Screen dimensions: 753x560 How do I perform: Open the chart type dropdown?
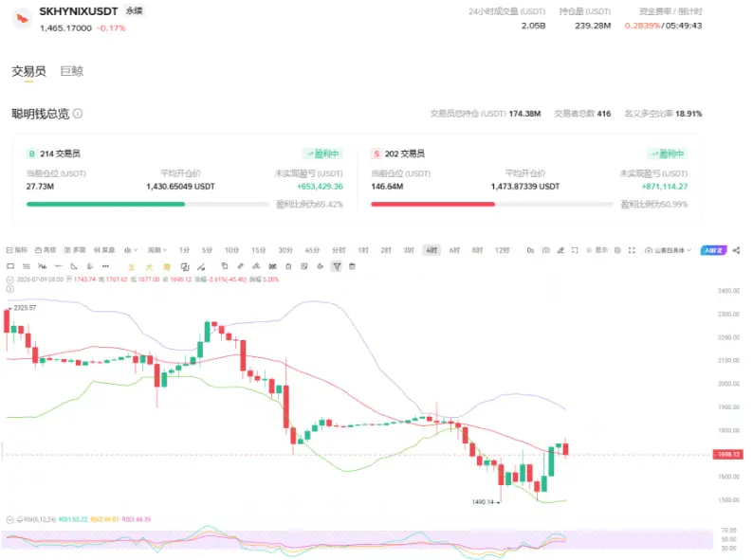click(x=131, y=250)
